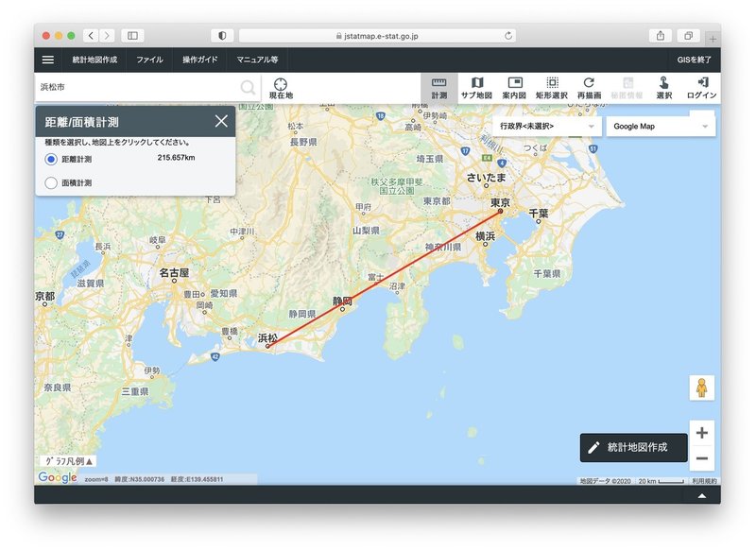The width and height of the screenshot is (756, 551).
Task: Click the search magnifier icon
Action: coord(248,87)
